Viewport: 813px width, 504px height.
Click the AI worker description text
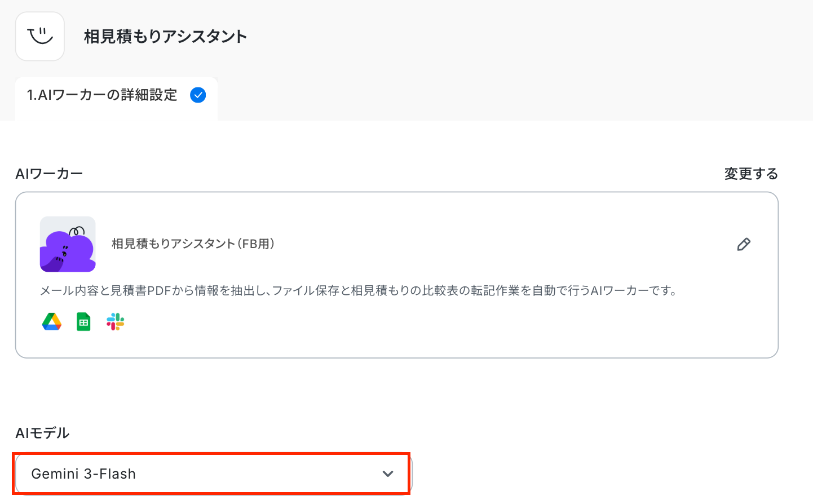point(359,290)
